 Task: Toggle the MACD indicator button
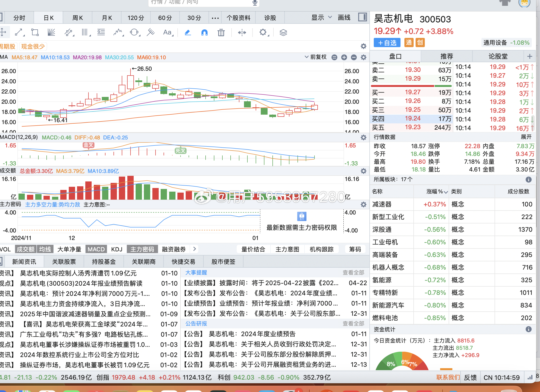click(96, 249)
